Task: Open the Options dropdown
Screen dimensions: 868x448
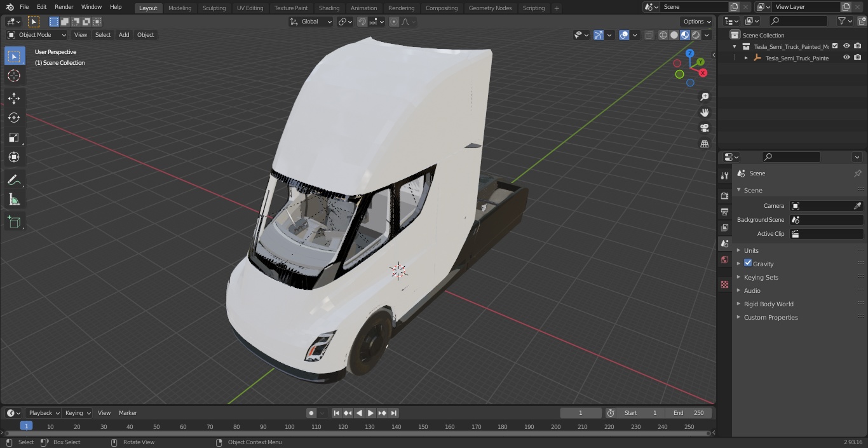Action: click(x=697, y=22)
